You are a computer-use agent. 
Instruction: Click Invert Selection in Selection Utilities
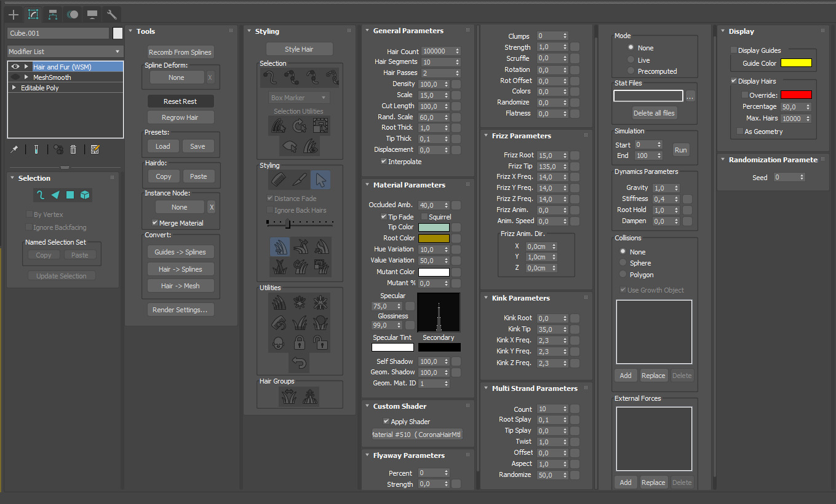(x=279, y=125)
